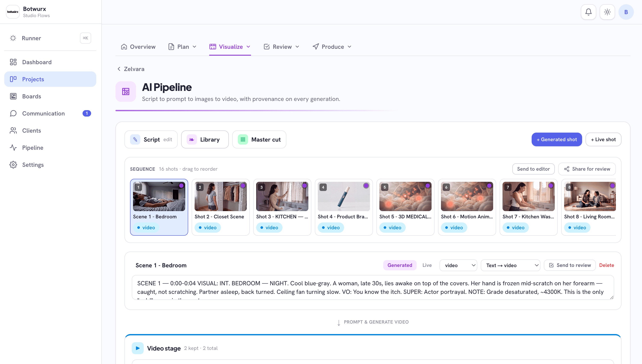Open the video output type dropdown

coord(458,265)
